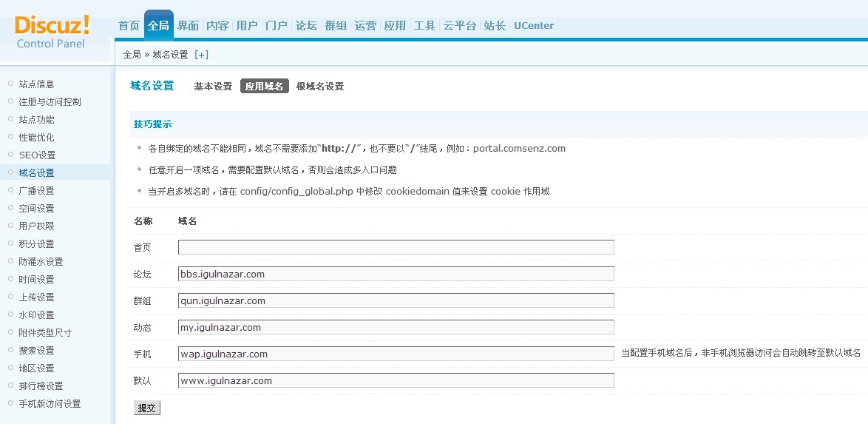The width and height of the screenshot is (868, 424).
Task: Click the tip mentioning config/config_global.php
Action: (x=349, y=192)
